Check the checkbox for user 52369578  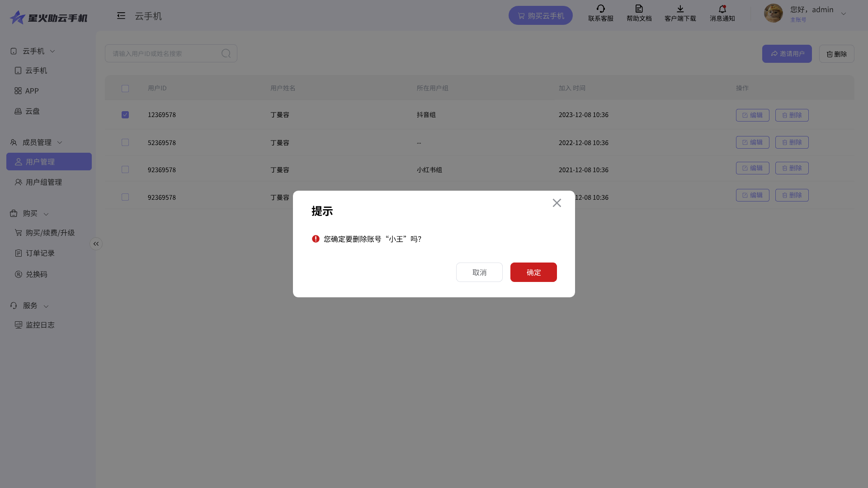(x=125, y=142)
